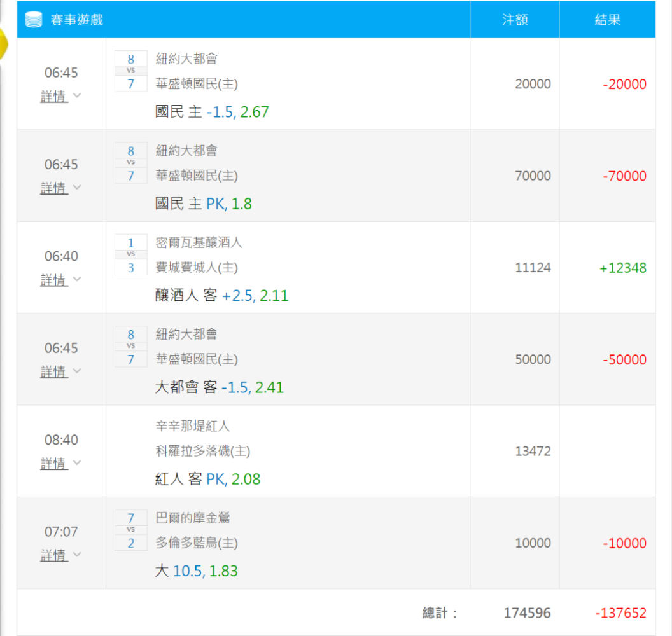Click team name 密爾瓦基釀酒人

pyautogui.click(x=199, y=242)
